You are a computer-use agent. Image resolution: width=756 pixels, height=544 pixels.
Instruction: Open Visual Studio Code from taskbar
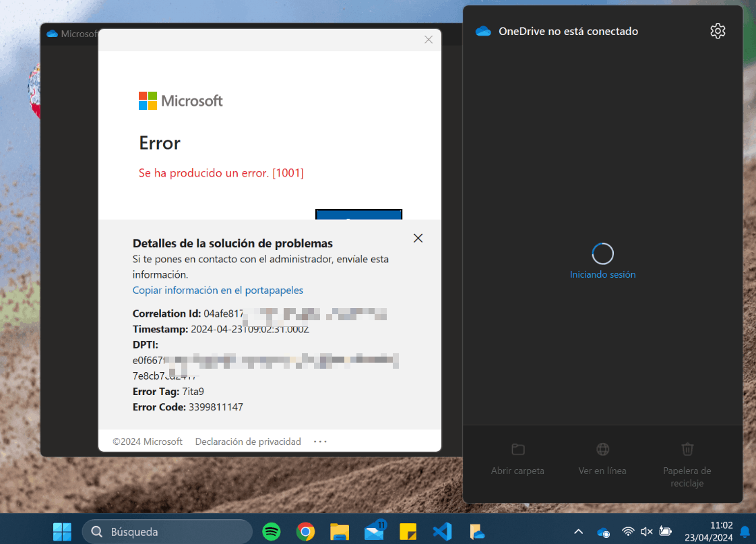coord(442,531)
